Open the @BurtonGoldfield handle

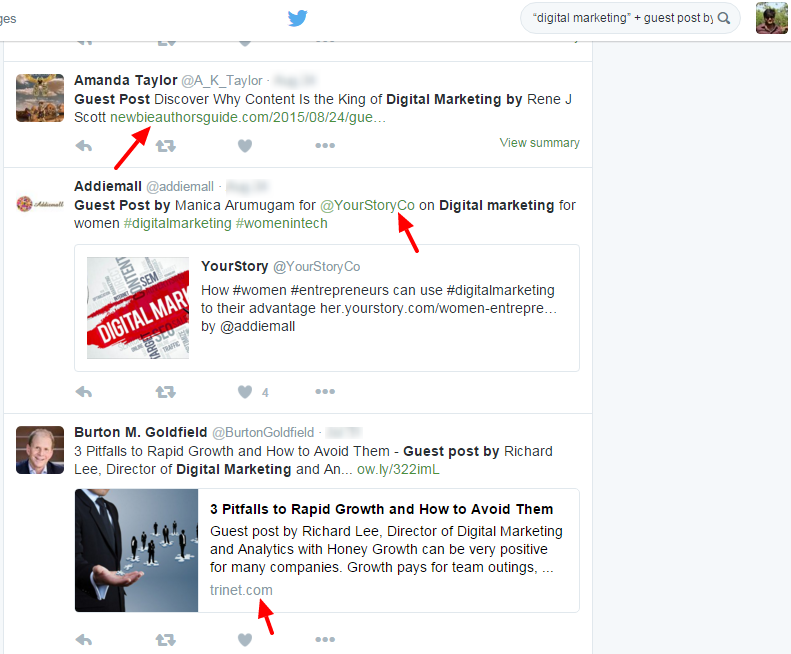[x=263, y=432]
